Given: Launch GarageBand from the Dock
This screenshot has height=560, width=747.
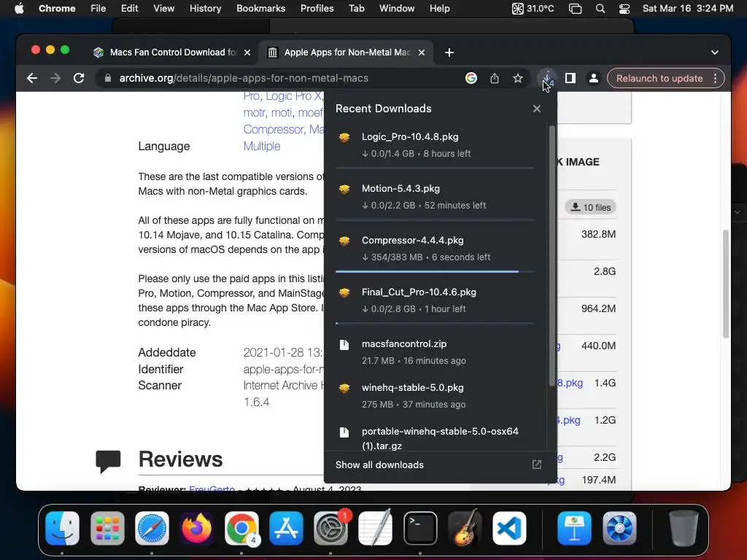Looking at the screenshot, I should pos(465,529).
